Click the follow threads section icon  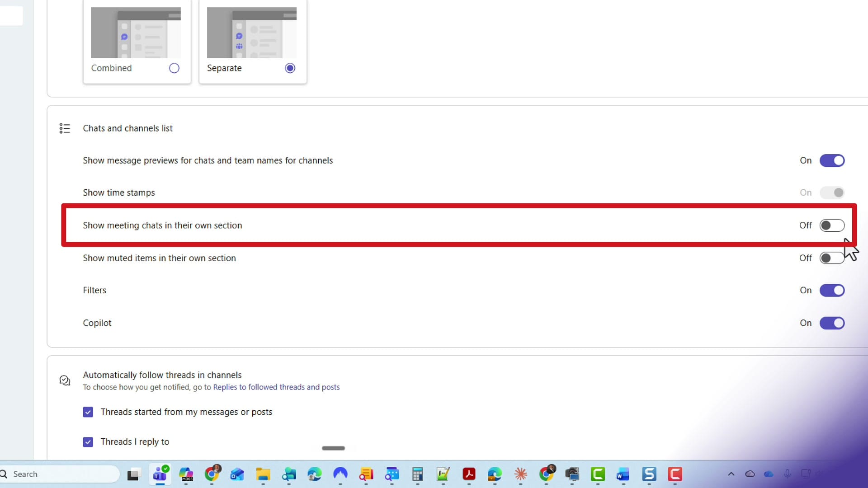point(65,380)
